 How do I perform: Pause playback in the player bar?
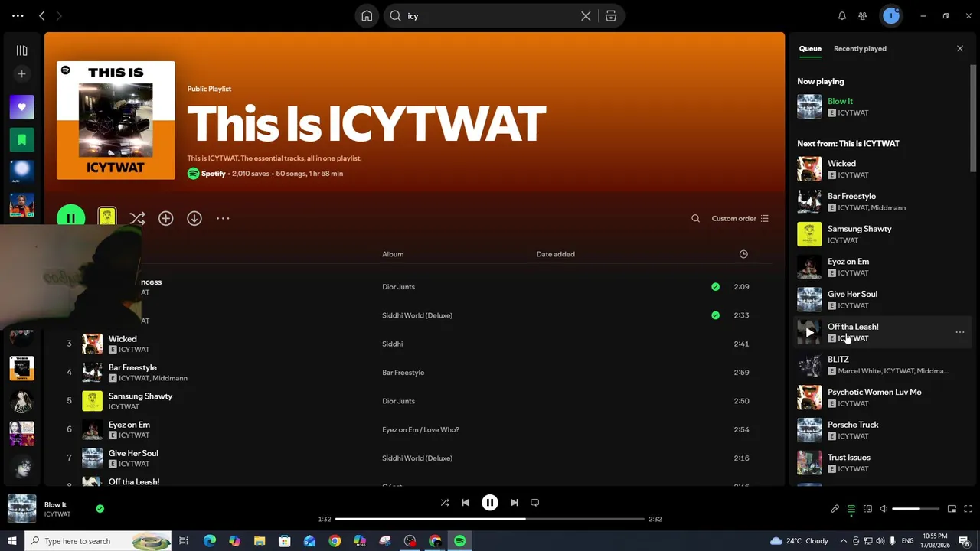pos(490,503)
